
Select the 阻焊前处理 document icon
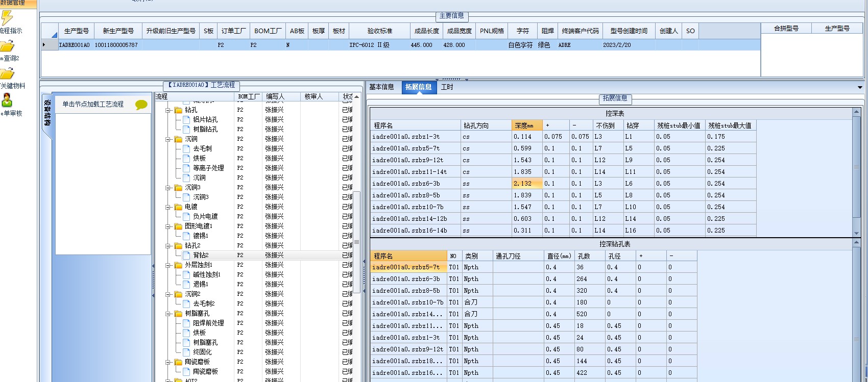pyautogui.click(x=186, y=323)
